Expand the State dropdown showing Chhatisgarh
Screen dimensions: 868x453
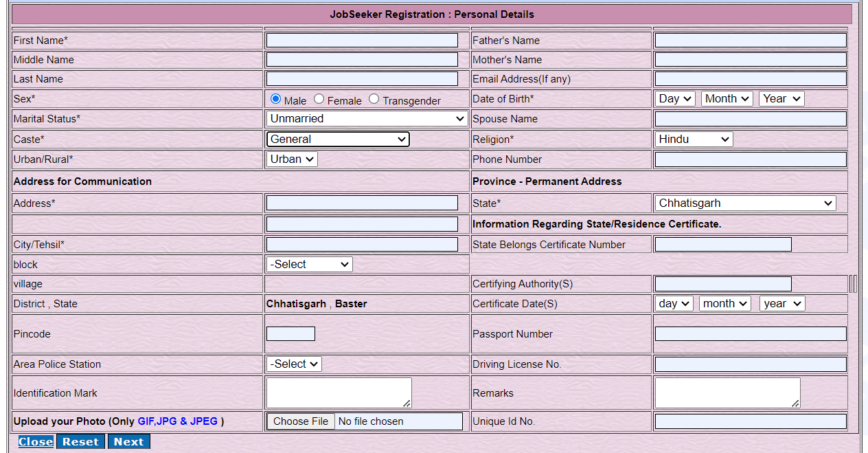[745, 203]
